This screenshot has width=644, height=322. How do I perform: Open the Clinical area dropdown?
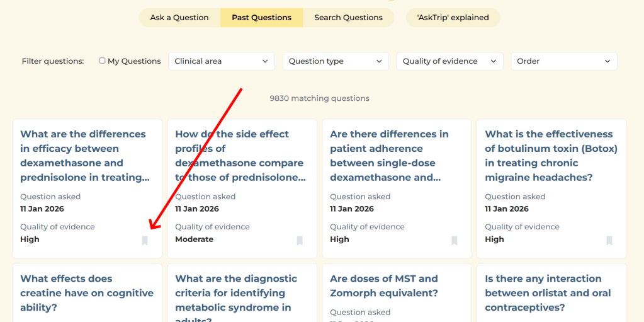click(x=222, y=61)
